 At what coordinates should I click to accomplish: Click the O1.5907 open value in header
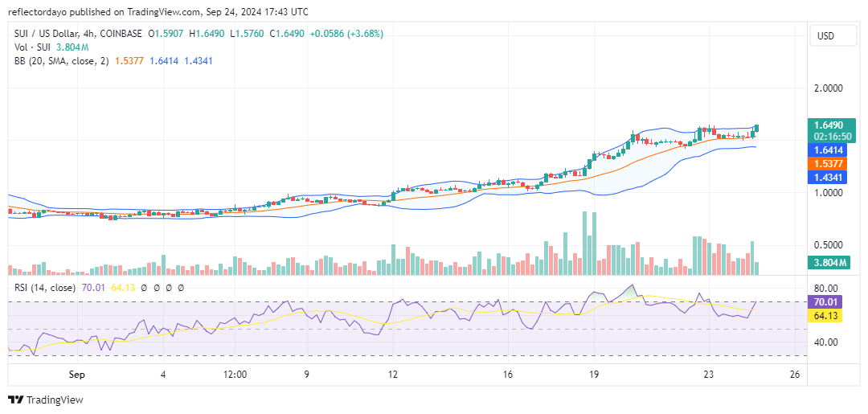tap(166, 34)
